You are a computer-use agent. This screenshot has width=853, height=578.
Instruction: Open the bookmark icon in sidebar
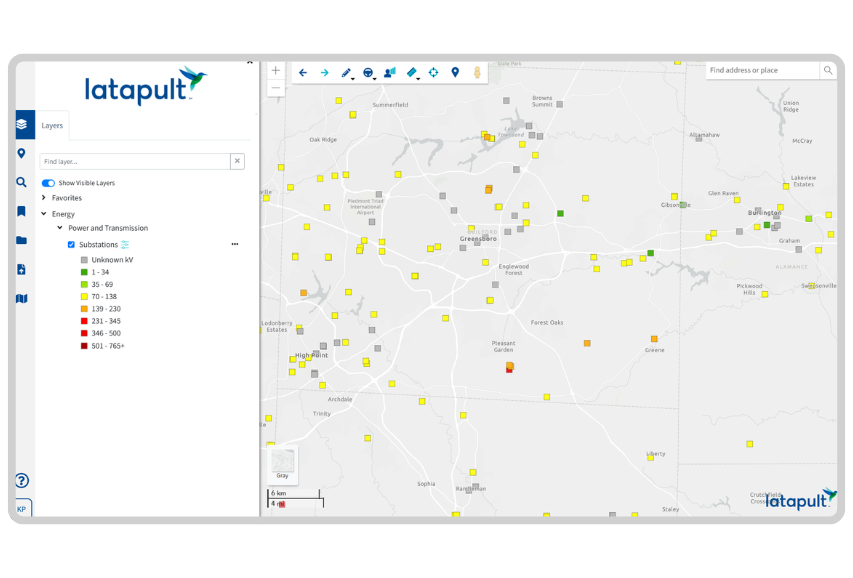tap(21, 211)
